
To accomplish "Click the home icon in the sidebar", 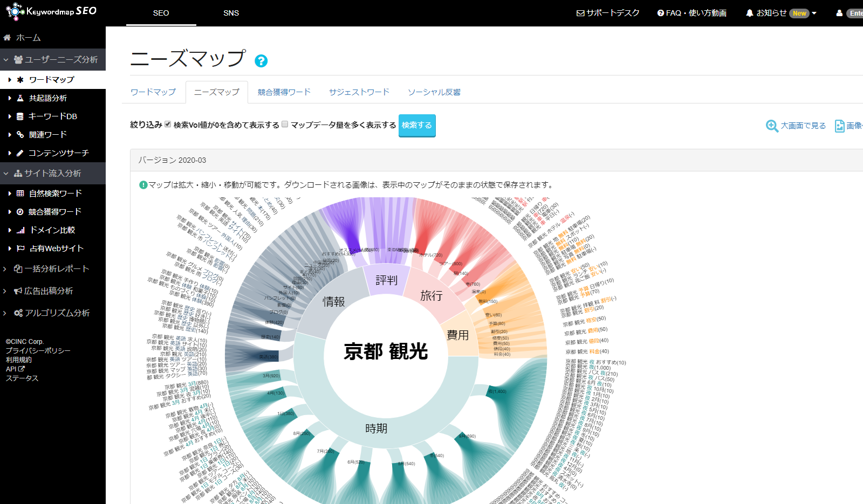I will 8,38.
